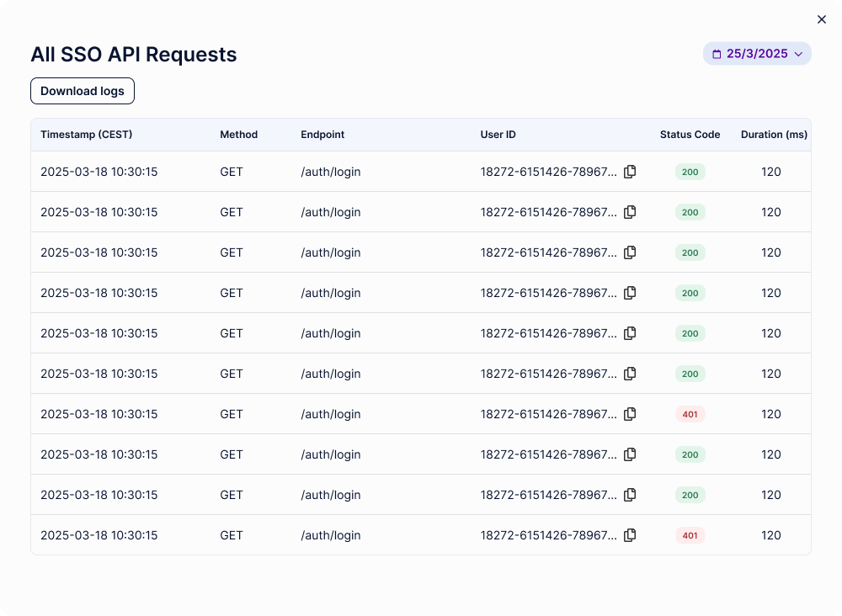Copy the User ID in the first row

pyautogui.click(x=630, y=172)
